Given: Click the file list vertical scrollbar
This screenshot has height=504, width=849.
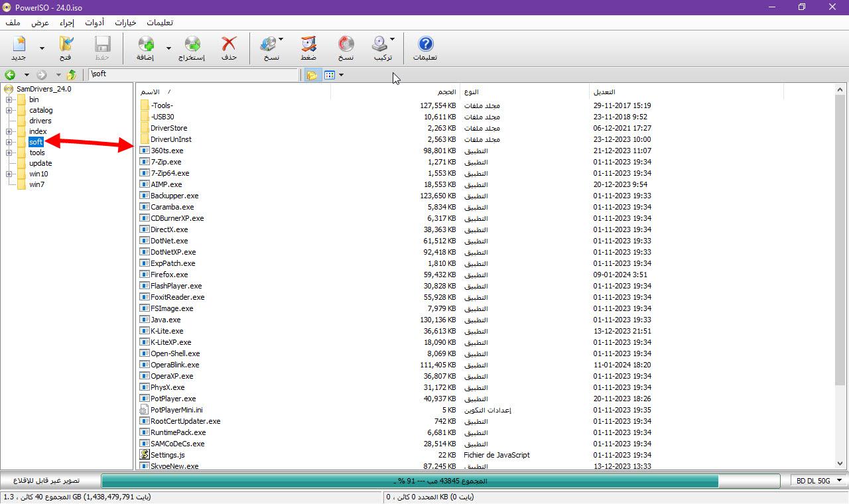Looking at the screenshot, I should [840, 277].
